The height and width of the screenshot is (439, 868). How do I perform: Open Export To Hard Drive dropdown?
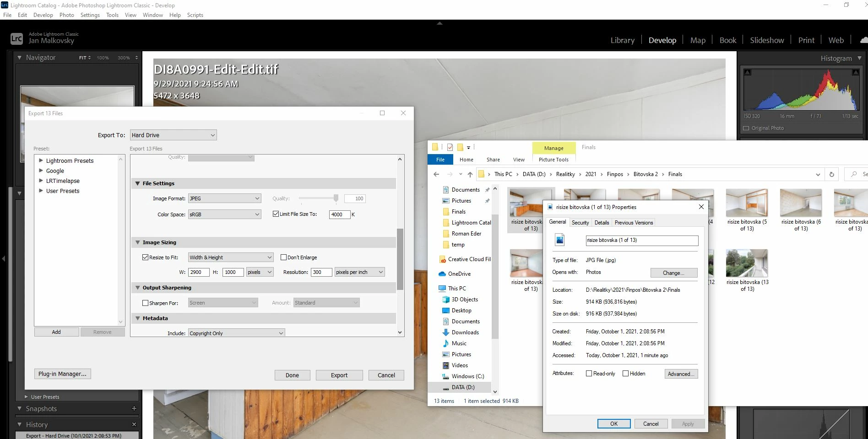[x=174, y=135]
